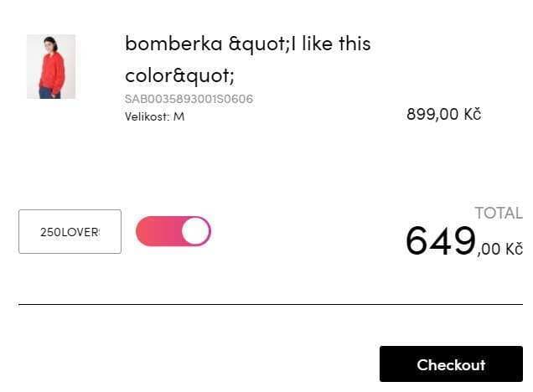The width and height of the screenshot is (533, 392).
Task: Click the bomberka "I like this" product title
Action: [x=248, y=59]
